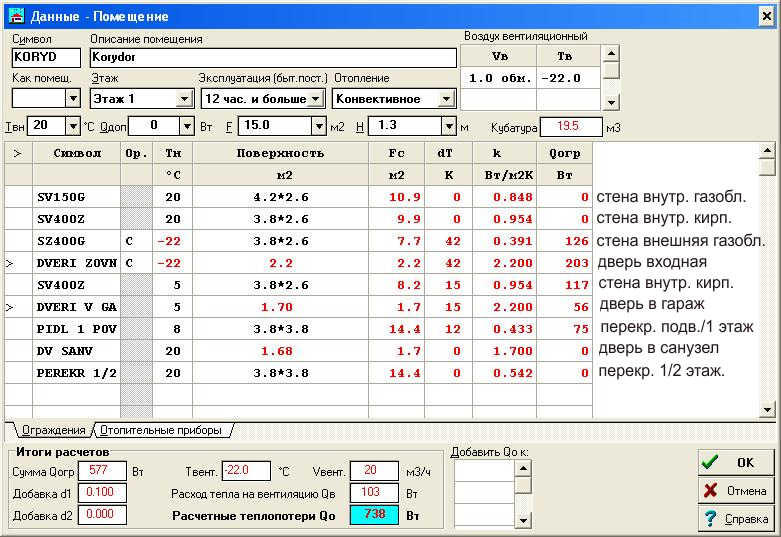
Task: Open the Этаж dropdown showing Этаж 1
Action: (x=184, y=99)
